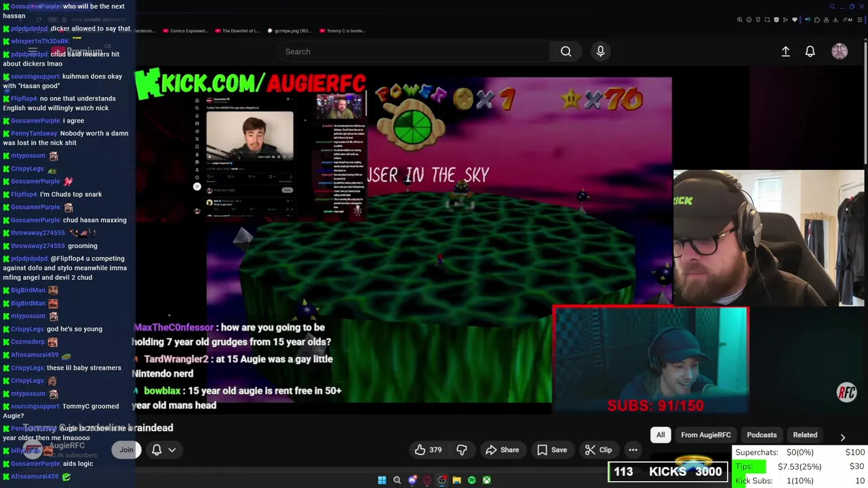The image size is (868, 488).
Task: Click the video title ending 'braindead'
Action: [x=98, y=428]
